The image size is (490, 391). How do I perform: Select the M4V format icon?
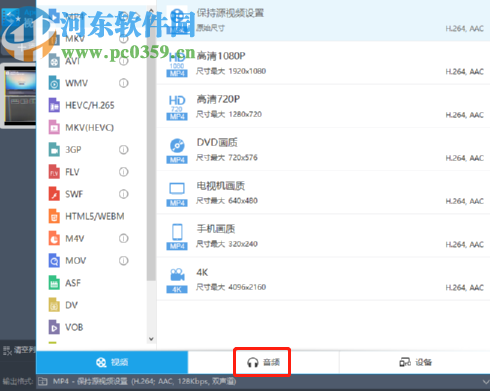pyautogui.click(x=54, y=238)
